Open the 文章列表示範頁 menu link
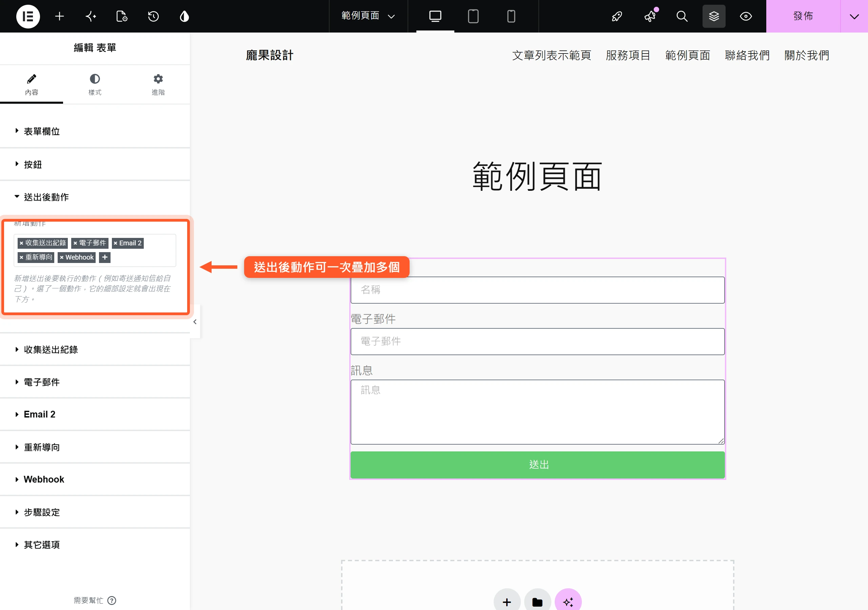The height and width of the screenshot is (610, 868). pos(552,56)
